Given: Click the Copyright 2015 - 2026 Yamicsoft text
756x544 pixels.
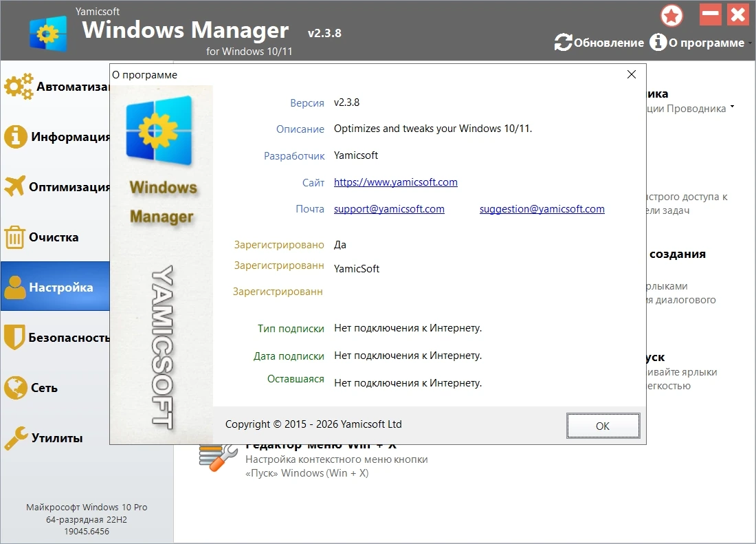Looking at the screenshot, I should [313, 424].
